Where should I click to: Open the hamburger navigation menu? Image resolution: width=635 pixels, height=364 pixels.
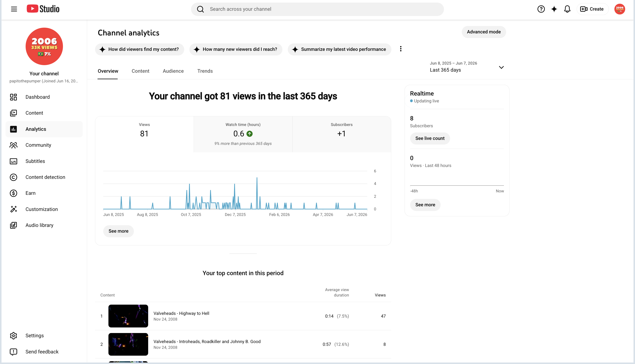click(x=14, y=9)
